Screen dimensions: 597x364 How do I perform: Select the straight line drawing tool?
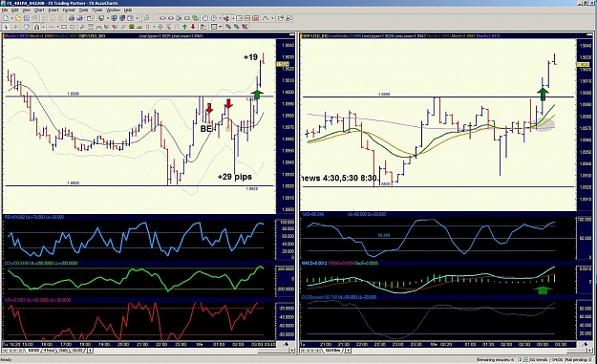pyautogui.click(x=51, y=27)
